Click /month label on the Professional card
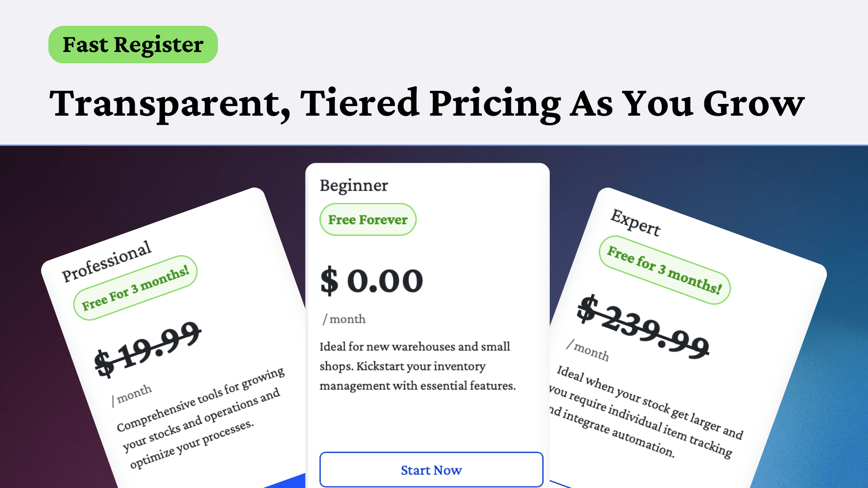This screenshot has width=868, height=488. point(132,394)
